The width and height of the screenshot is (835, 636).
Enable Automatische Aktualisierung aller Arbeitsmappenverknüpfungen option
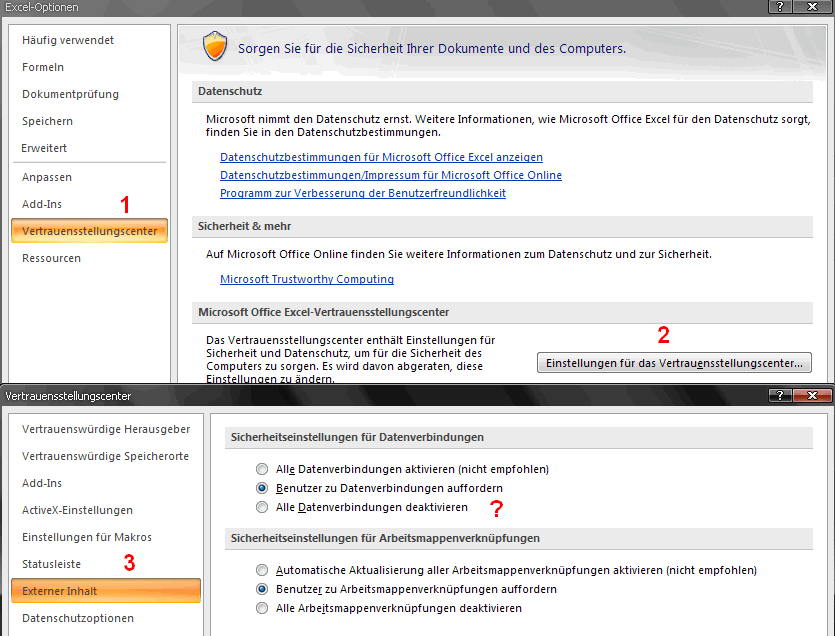coord(261,570)
